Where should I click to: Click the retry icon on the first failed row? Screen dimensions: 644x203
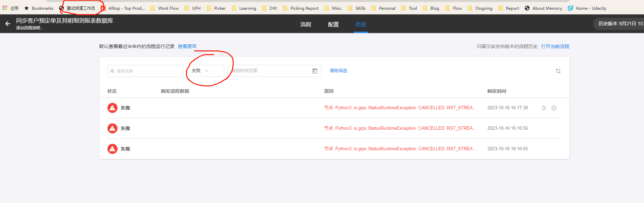click(544, 108)
